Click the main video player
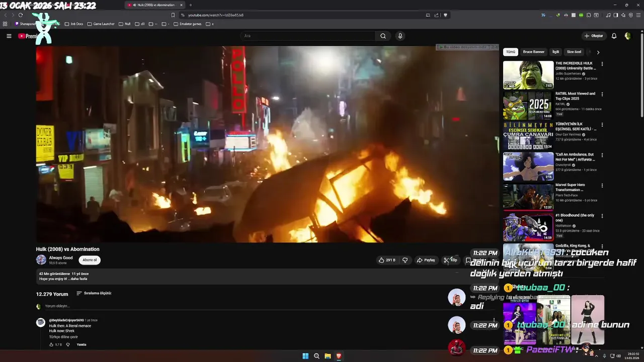This screenshot has width=644, height=362. coord(267,144)
